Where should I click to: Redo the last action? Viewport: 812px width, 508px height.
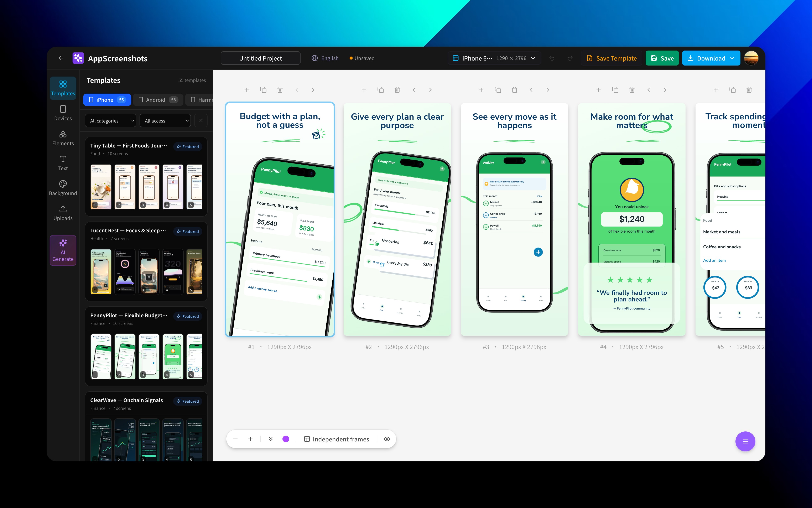click(570, 58)
